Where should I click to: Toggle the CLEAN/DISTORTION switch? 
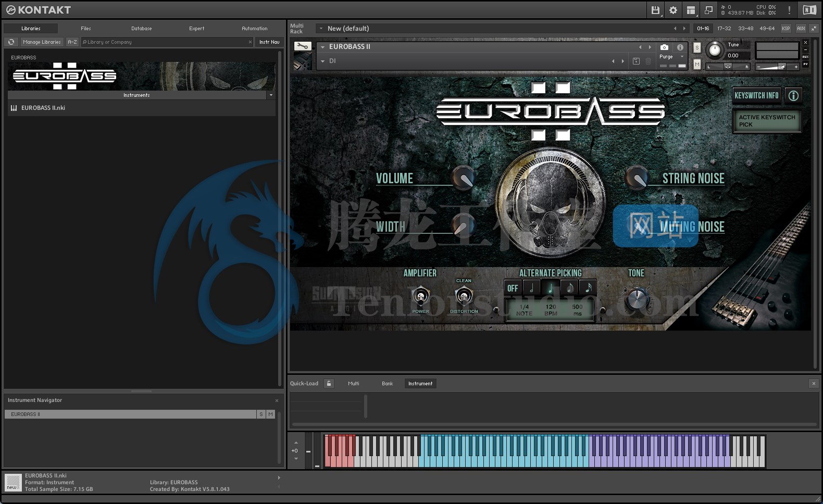tap(463, 297)
